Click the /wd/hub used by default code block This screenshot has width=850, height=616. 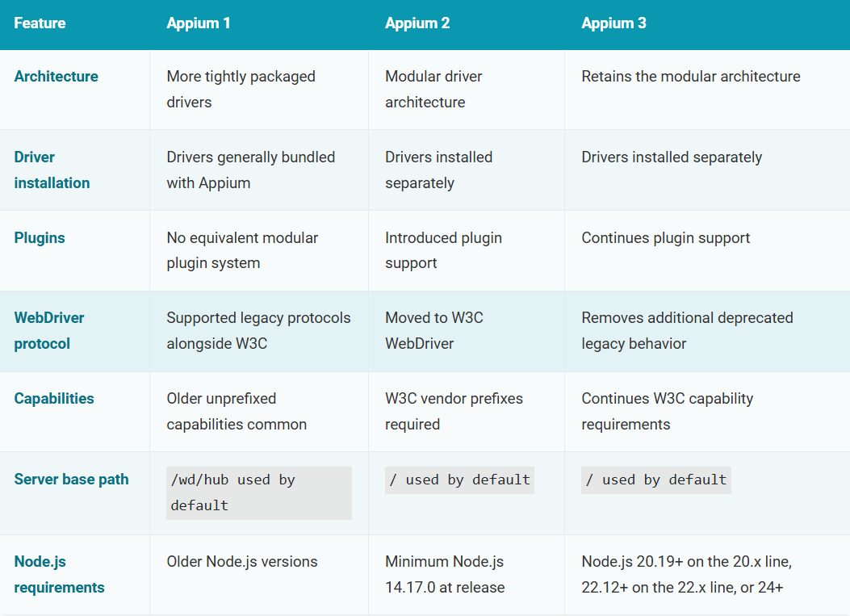(x=259, y=493)
